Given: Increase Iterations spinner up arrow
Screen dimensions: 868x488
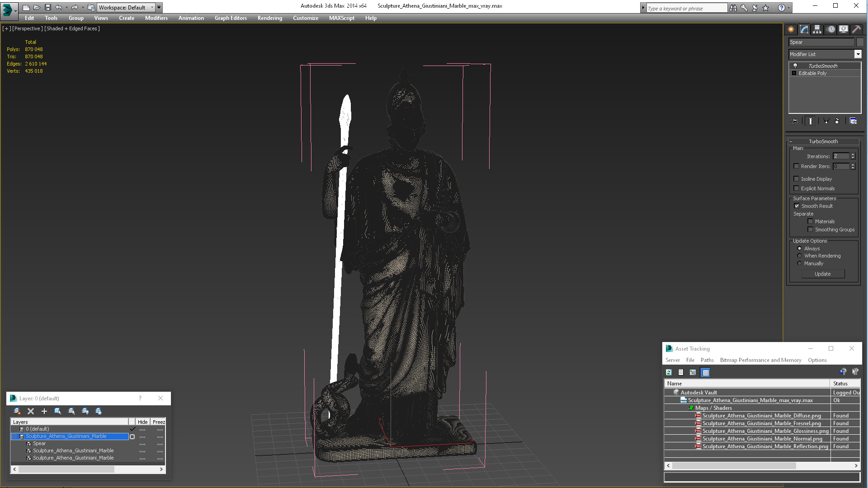Looking at the screenshot, I should pyautogui.click(x=853, y=155).
